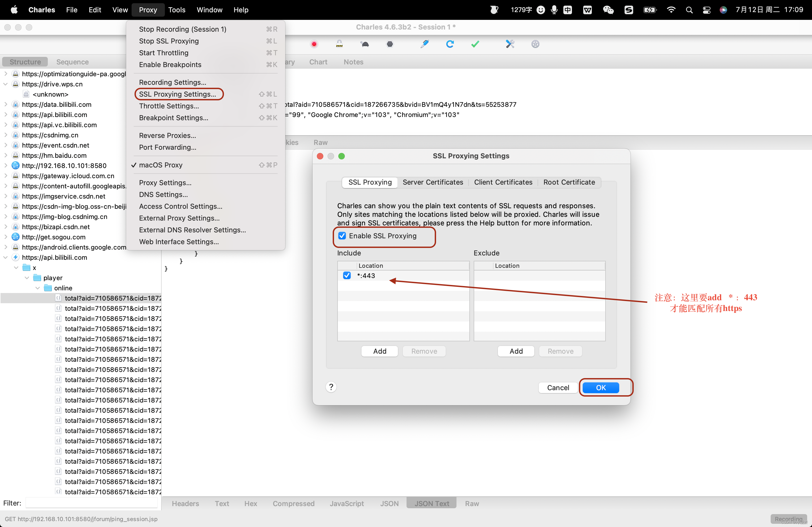Click the microphone menu bar icon
Screen dimensions: 812x527
point(554,10)
